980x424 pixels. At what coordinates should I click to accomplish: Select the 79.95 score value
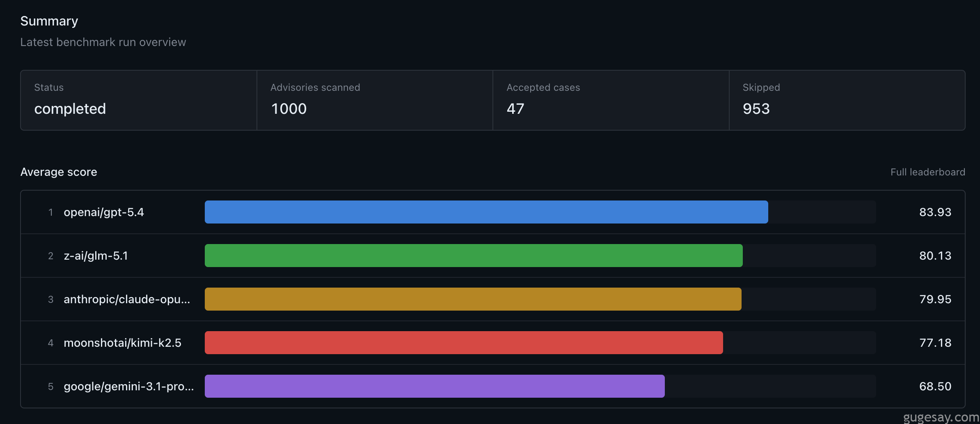click(x=935, y=300)
